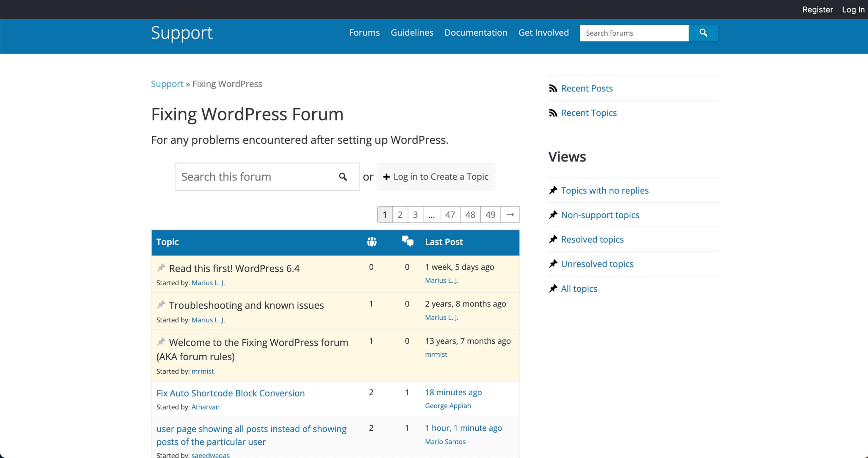868x458 pixels.
Task: Open Welcome to the Fixing WordPress forum topic
Action: coord(252,349)
